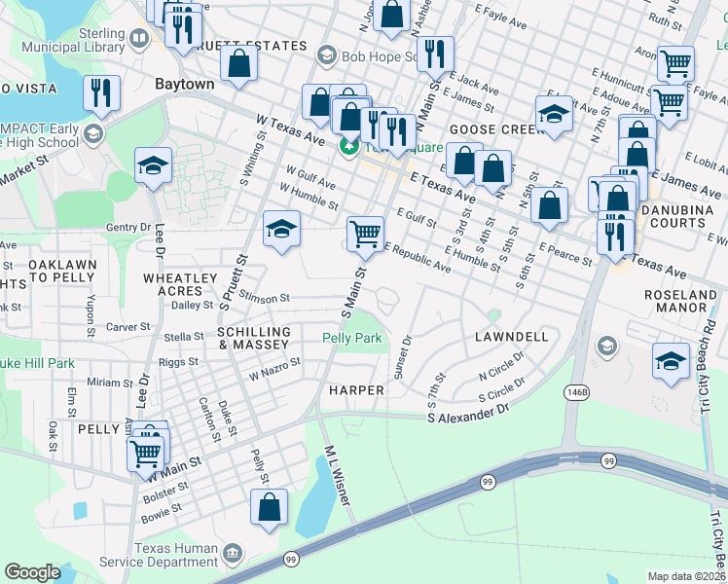Screen dimensions: 728x584
Task: Click the M L Wisner road label
Action: click(x=337, y=476)
